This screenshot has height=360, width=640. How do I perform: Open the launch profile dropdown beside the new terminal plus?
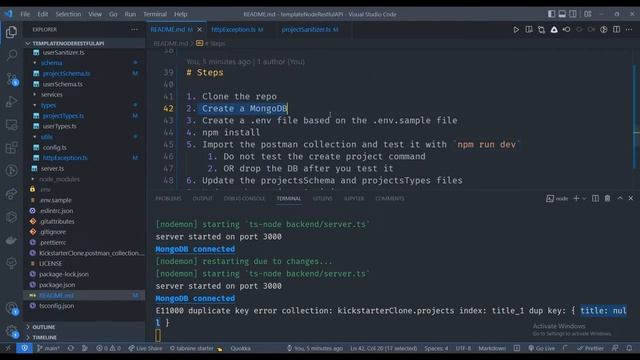coord(584,198)
